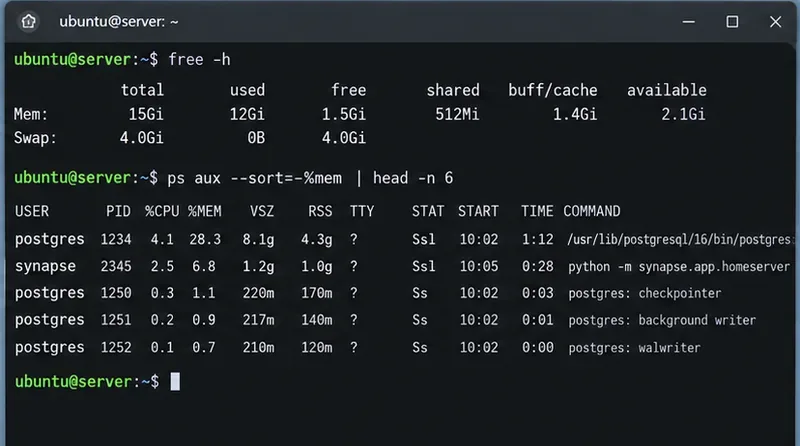Click 'postgres: walwriter' command
800x446 pixels.
coord(634,348)
